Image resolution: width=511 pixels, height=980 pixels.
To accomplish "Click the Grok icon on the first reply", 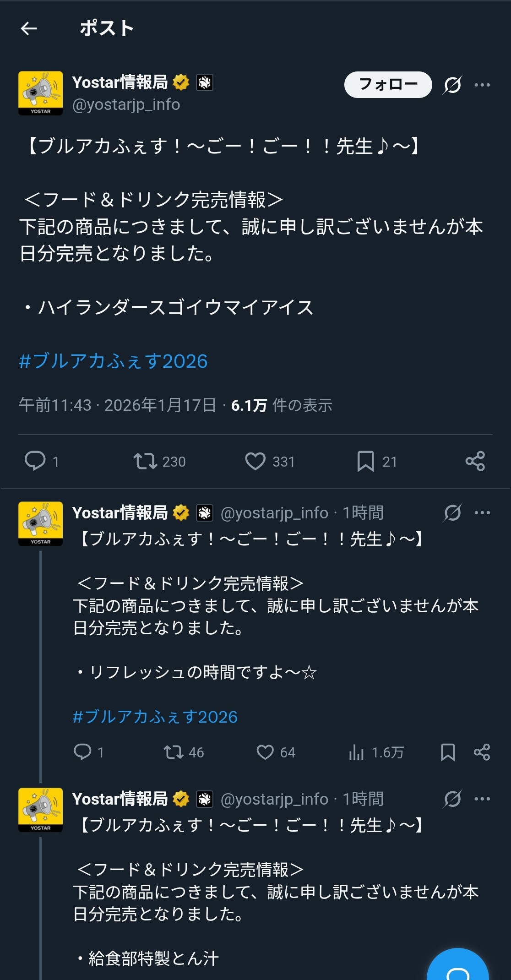I will click(x=452, y=512).
